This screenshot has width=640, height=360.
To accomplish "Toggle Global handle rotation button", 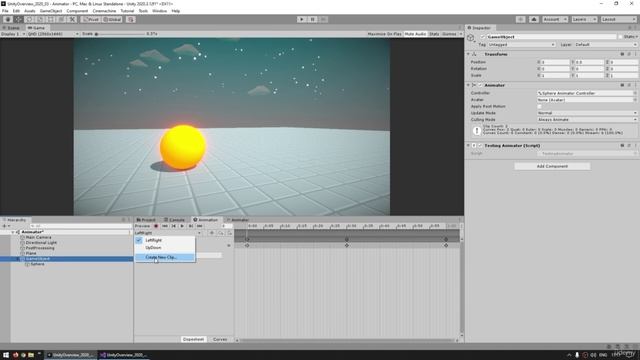I will pos(112,19).
